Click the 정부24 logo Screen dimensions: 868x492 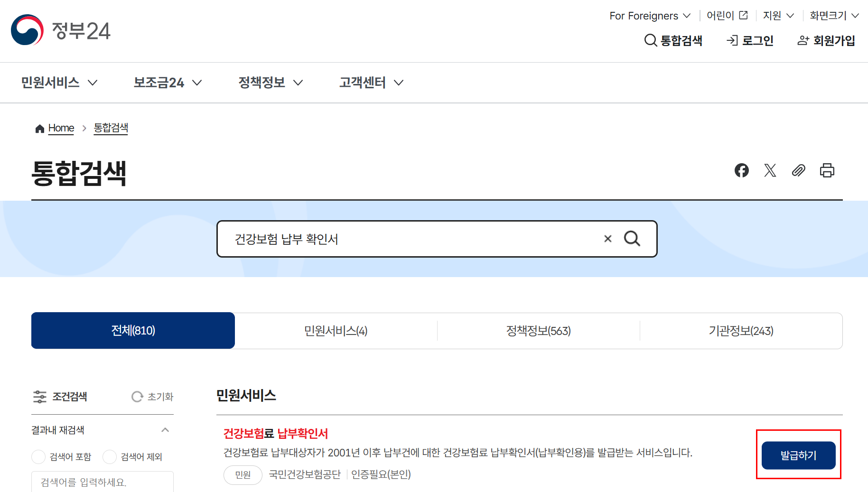[61, 30]
